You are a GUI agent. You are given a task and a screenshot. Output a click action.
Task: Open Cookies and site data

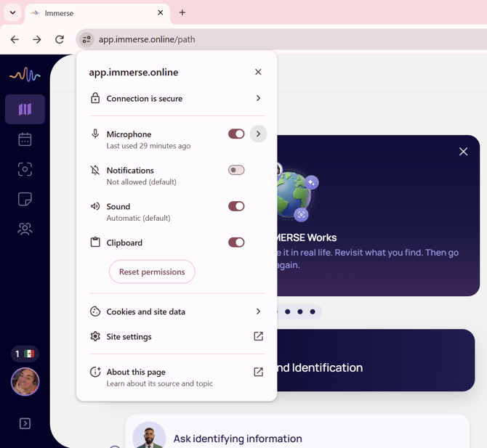[177, 311]
